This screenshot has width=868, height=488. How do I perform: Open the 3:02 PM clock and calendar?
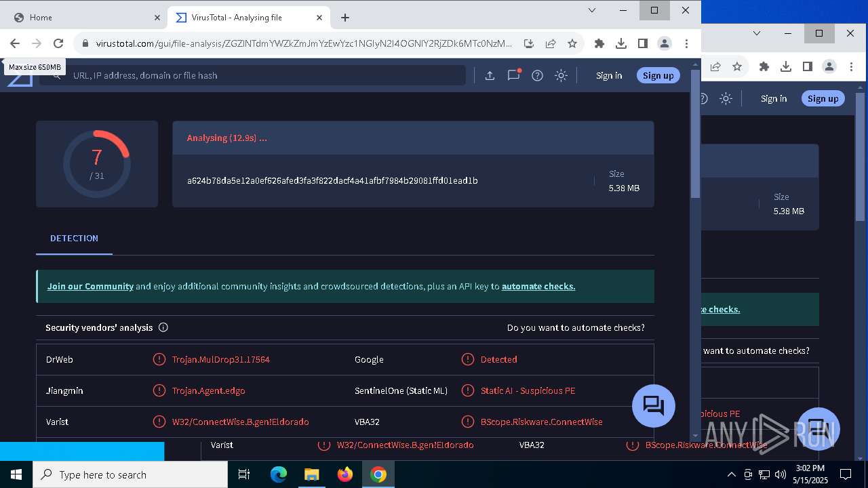point(809,474)
